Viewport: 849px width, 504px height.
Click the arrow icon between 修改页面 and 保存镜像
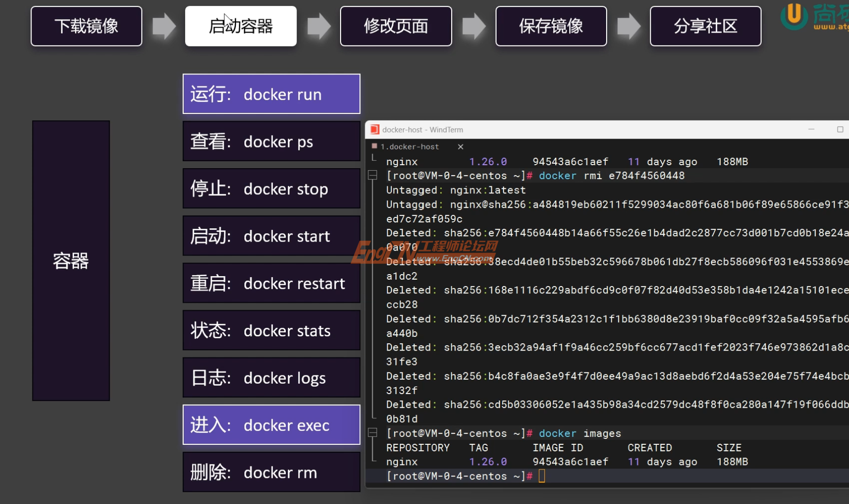click(473, 26)
